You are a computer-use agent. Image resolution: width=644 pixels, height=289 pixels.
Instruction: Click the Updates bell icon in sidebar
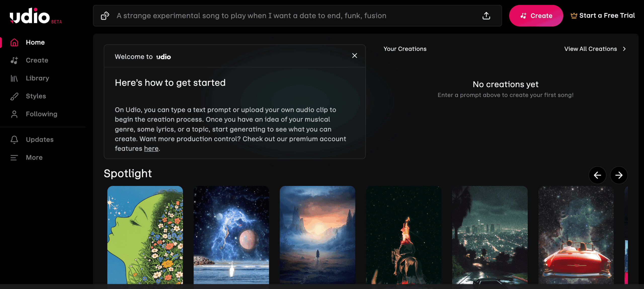coord(14,140)
